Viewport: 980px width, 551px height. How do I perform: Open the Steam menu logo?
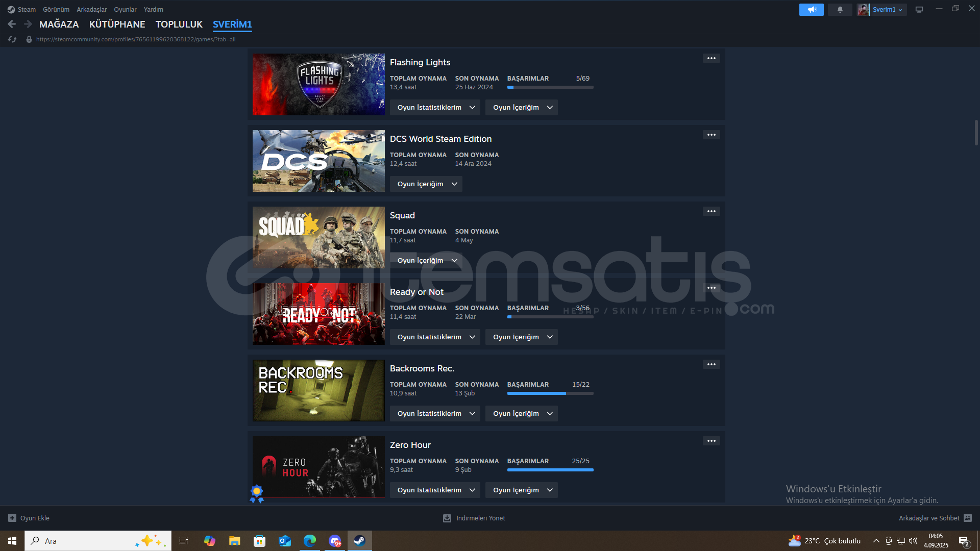(x=11, y=9)
